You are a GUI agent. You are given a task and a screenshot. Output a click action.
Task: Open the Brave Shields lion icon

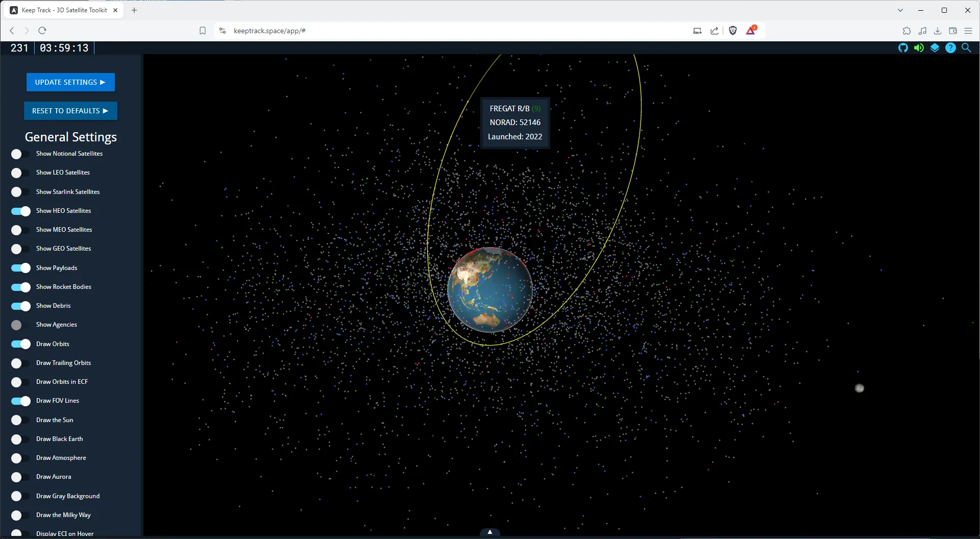click(x=733, y=31)
